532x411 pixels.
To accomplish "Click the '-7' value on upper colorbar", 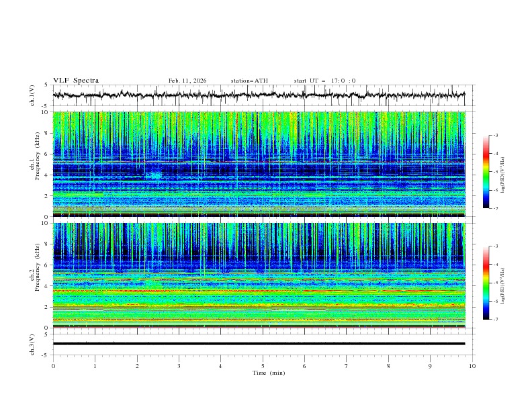I will pos(495,208).
